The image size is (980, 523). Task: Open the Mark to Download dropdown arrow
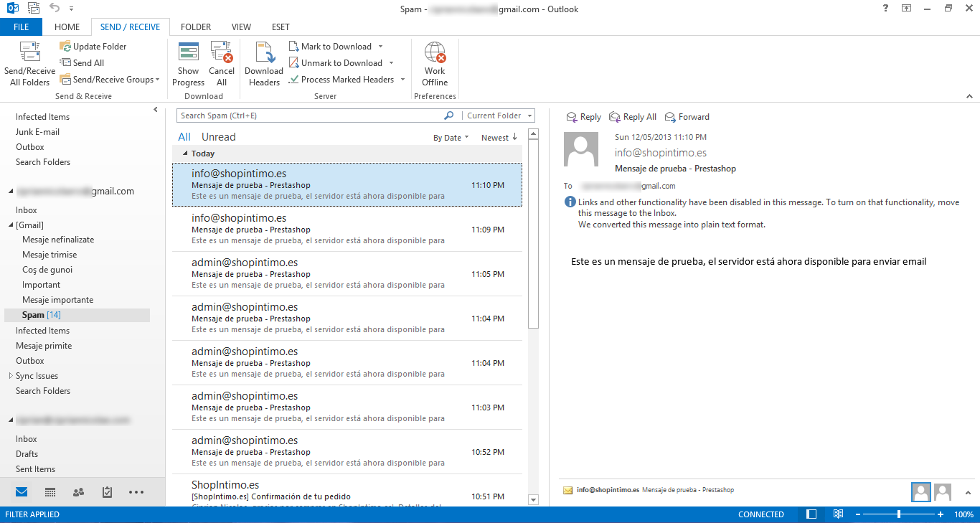click(380, 47)
